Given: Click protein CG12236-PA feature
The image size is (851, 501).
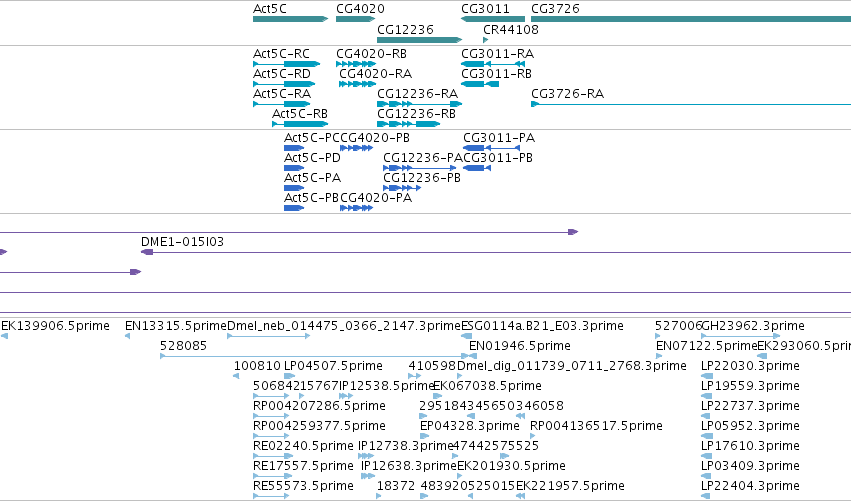Looking at the screenshot, I should click(420, 168).
